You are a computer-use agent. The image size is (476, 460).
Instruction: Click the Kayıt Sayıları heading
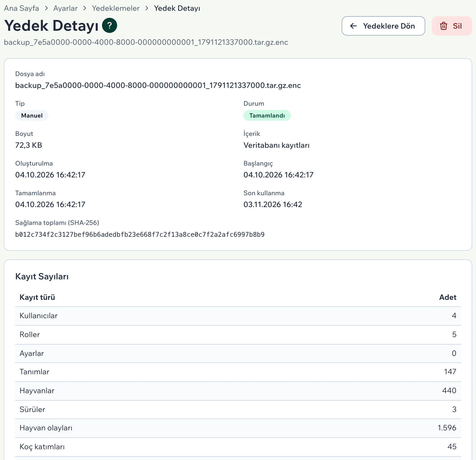point(42,276)
